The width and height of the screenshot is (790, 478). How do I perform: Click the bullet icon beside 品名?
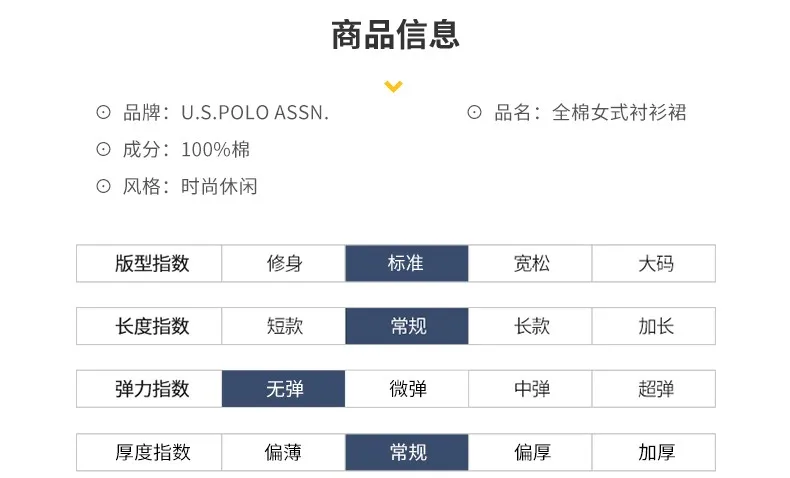[475, 113]
